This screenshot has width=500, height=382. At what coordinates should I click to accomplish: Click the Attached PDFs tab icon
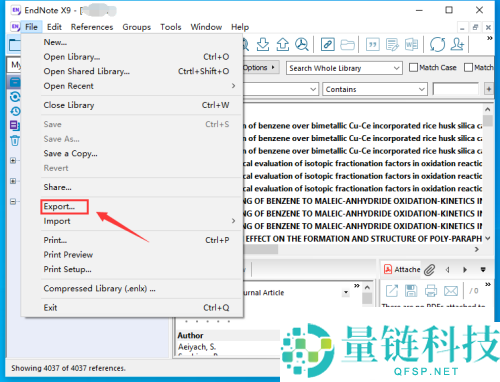388,269
